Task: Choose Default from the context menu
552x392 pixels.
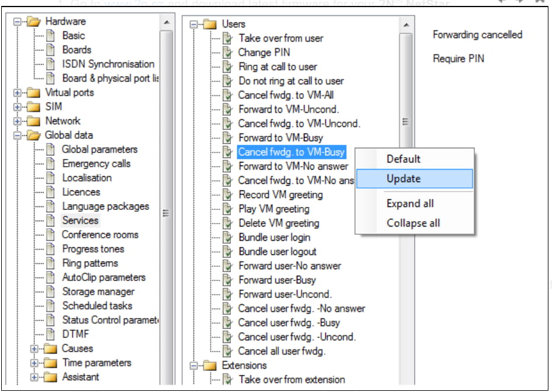Action: pyautogui.click(x=415, y=159)
